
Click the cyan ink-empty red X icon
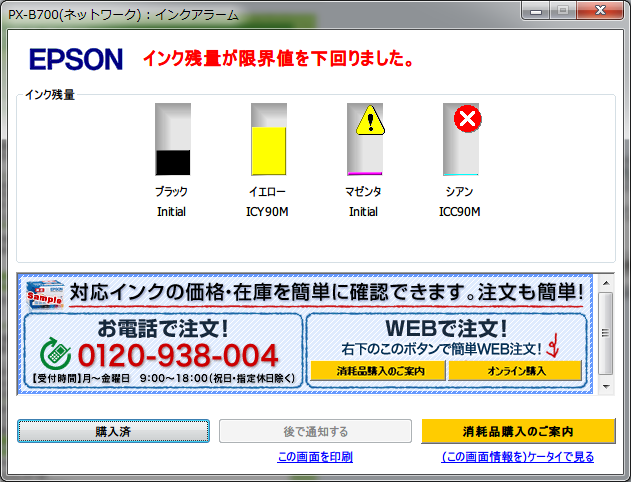click(467, 119)
